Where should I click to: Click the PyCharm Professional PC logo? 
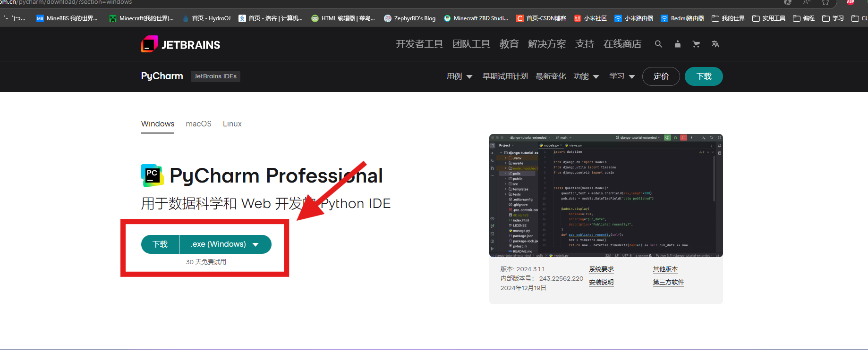[152, 175]
